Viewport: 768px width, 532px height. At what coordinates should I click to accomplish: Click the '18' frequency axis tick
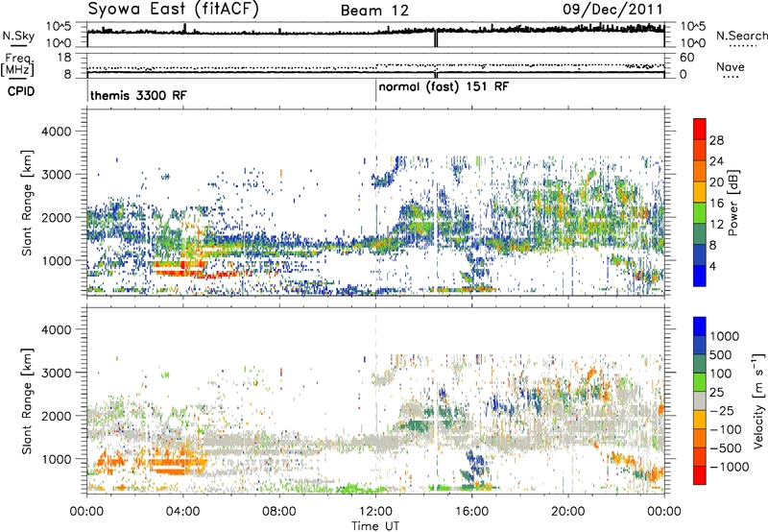[x=64, y=58]
